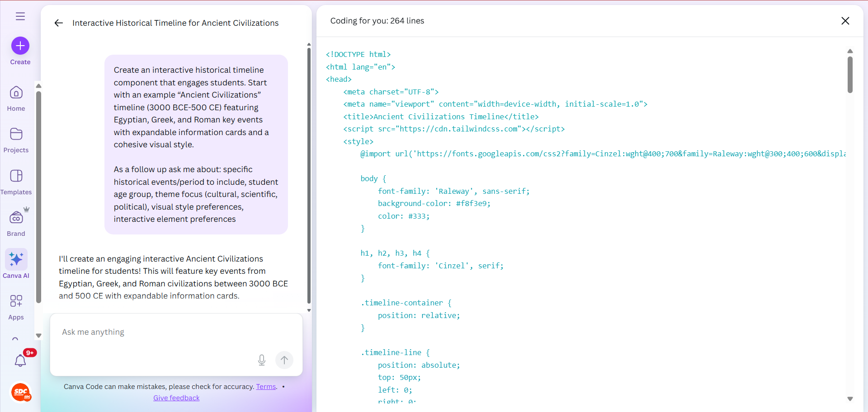
Task: Click the tailwindcss script tag line
Action: click(454, 129)
